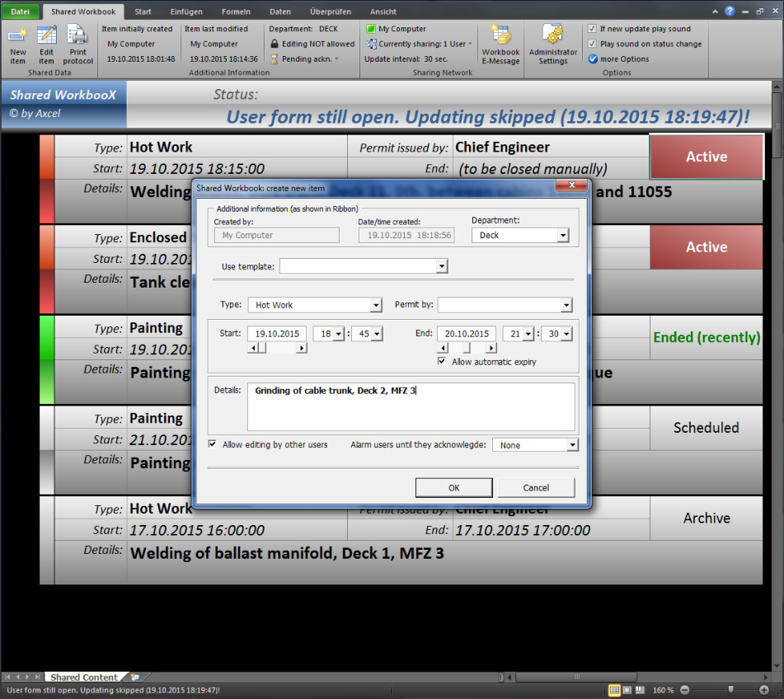
Task: Uncheck Allow automatic expiry
Action: [443, 362]
